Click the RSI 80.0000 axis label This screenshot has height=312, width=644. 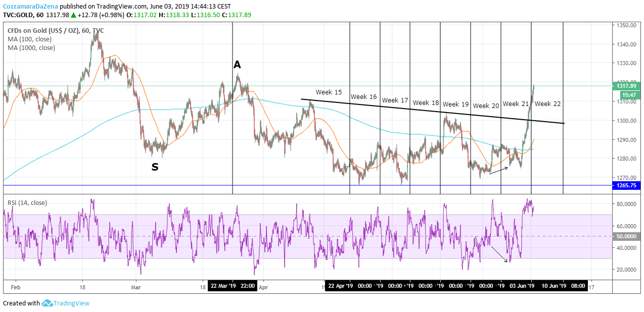626,204
